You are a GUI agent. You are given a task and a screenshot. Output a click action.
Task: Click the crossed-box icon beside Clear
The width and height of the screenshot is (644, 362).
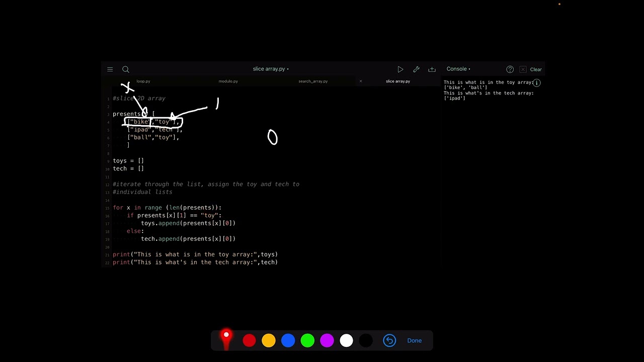(x=523, y=69)
